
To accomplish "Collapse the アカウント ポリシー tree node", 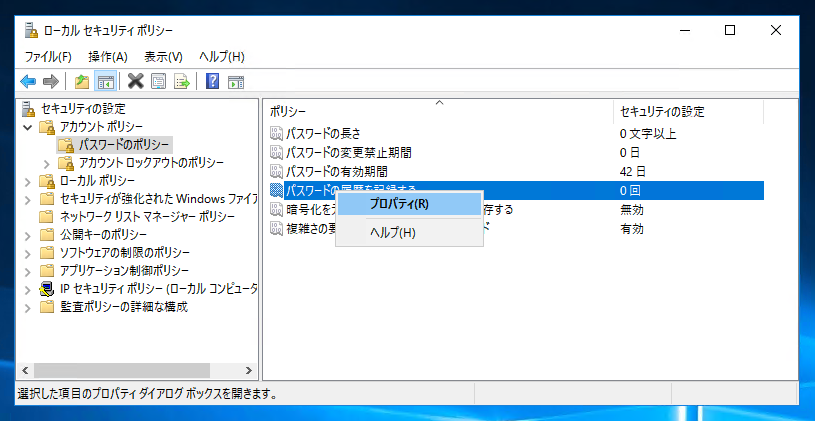I will (x=28, y=126).
